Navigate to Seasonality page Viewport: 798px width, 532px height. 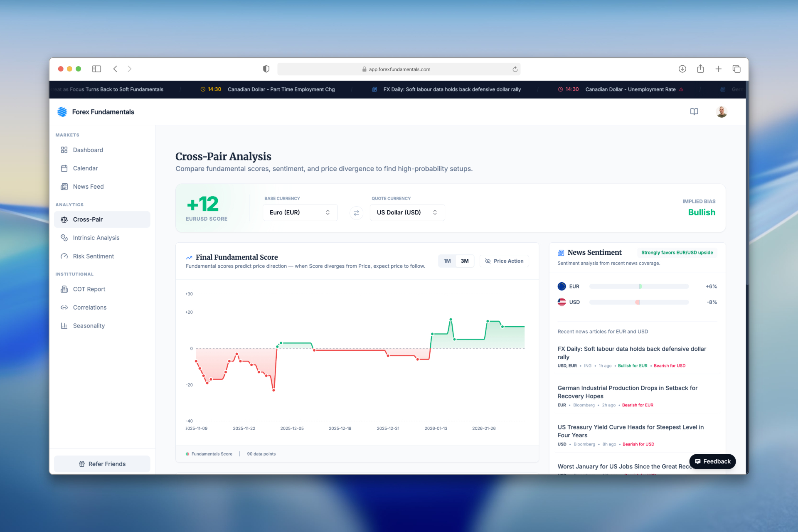89,326
